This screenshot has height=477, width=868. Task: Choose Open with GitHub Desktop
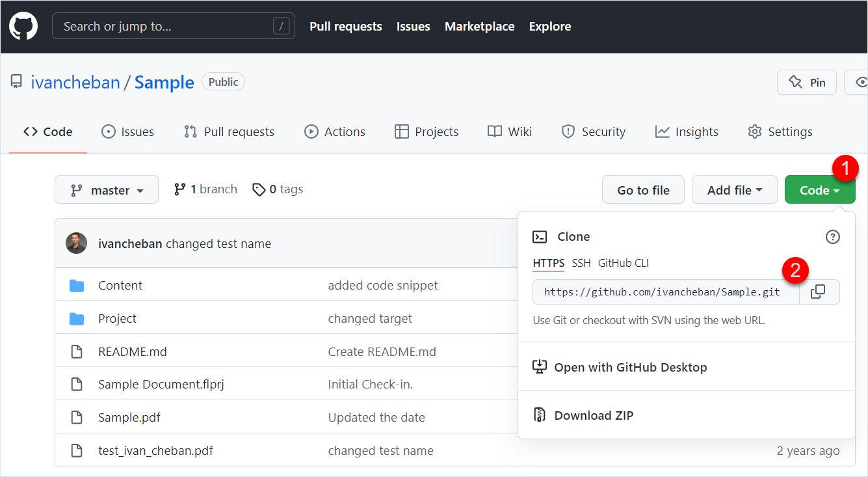click(x=630, y=367)
